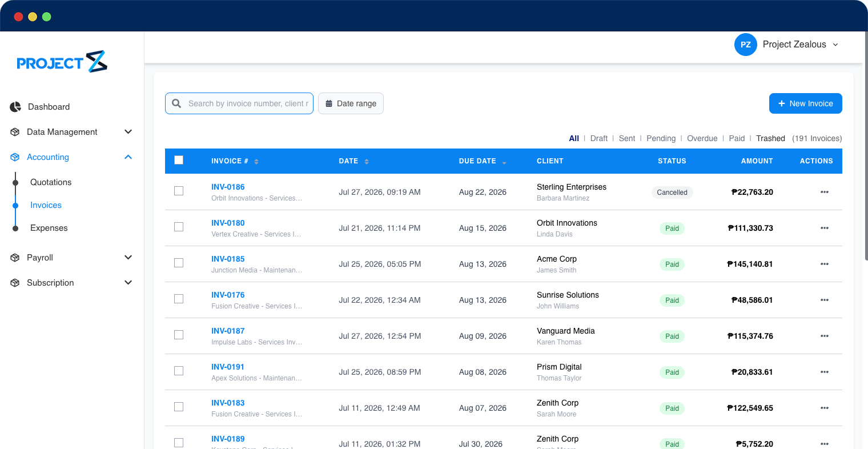The width and height of the screenshot is (868, 449).
Task: Open actions menu for INV-0185 row
Action: point(824,264)
